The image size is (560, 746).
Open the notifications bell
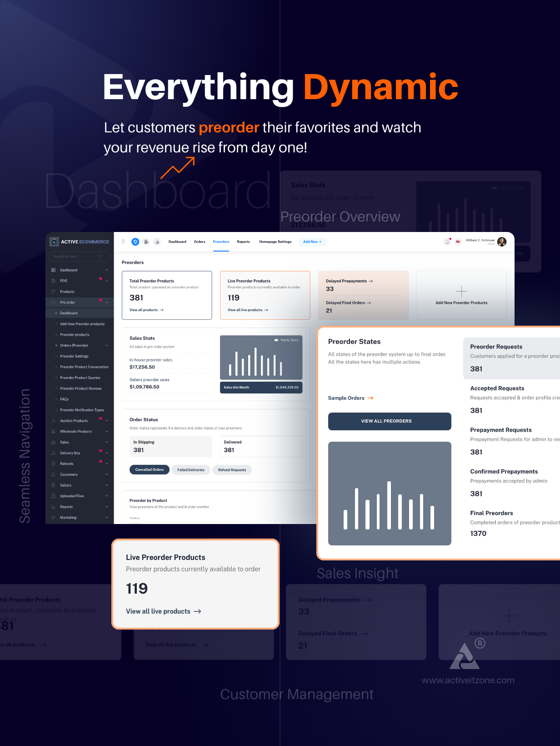447,242
